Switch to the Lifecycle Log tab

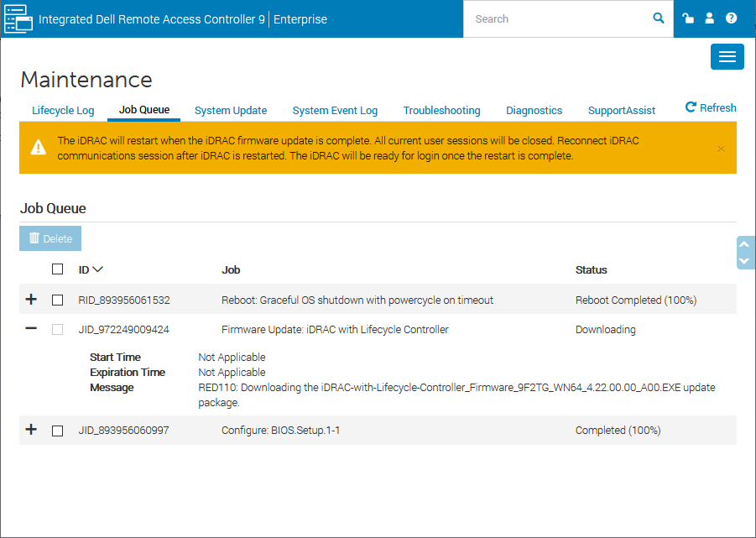click(63, 110)
